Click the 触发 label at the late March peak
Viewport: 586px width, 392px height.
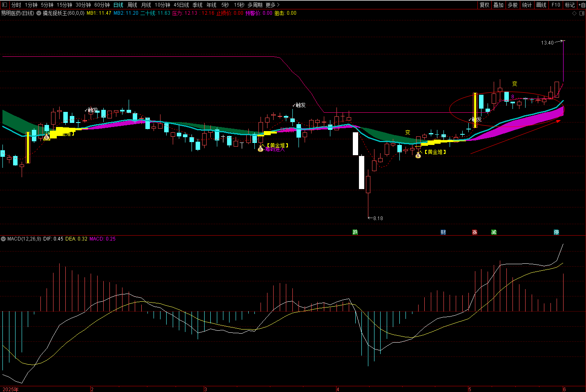pos(300,105)
